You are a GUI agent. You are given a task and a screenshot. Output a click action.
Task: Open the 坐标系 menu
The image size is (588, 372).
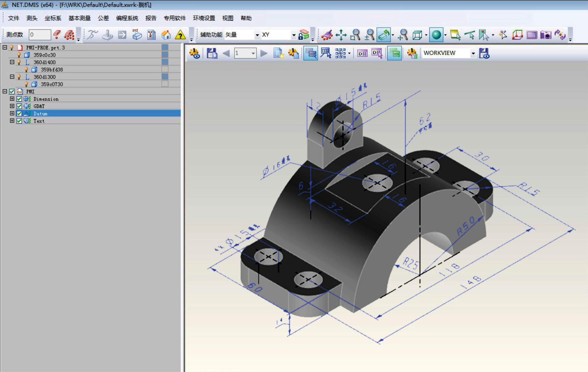click(x=53, y=18)
